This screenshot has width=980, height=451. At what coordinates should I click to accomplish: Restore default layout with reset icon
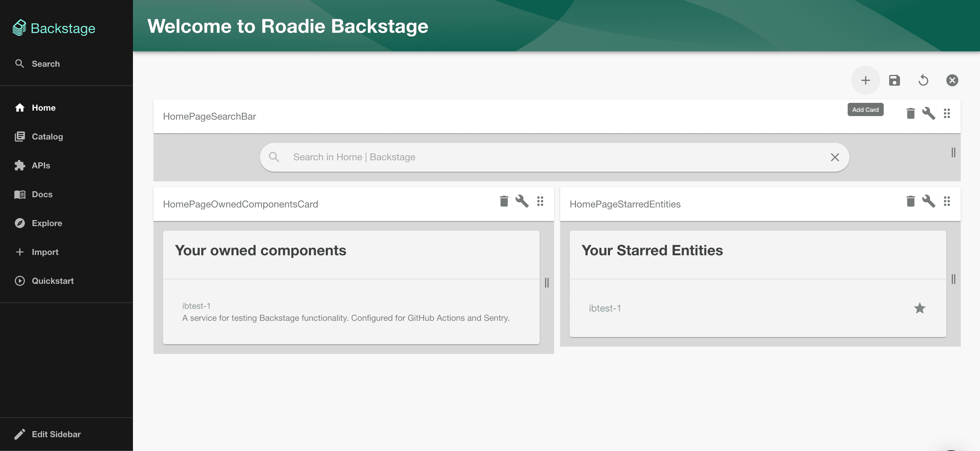(x=923, y=80)
